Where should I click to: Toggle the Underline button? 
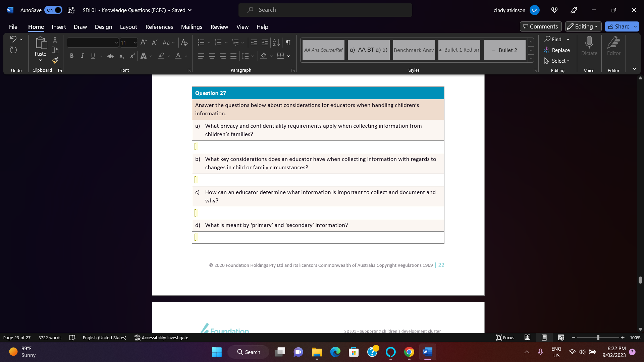pos(93,56)
